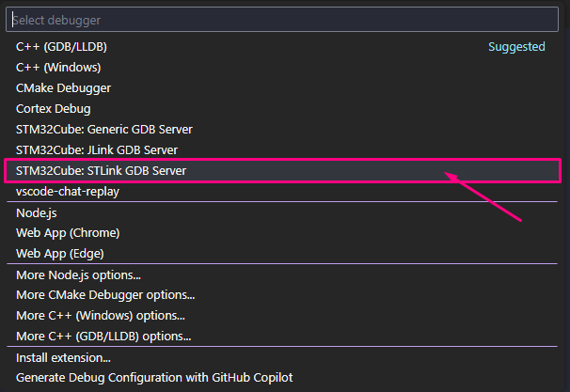Select vscode-chat-replay debugger
The width and height of the screenshot is (570, 392).
click(x=68, y=191)
